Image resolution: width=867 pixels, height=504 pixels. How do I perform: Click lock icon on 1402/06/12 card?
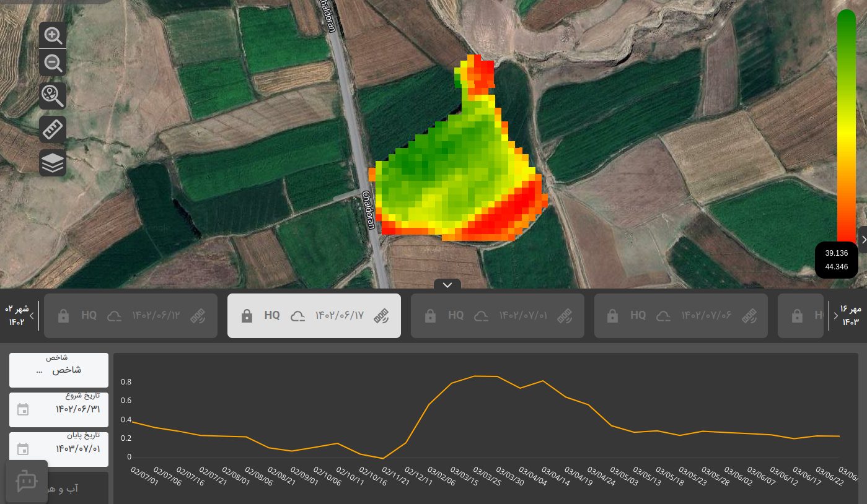click(x=63, y=316)
